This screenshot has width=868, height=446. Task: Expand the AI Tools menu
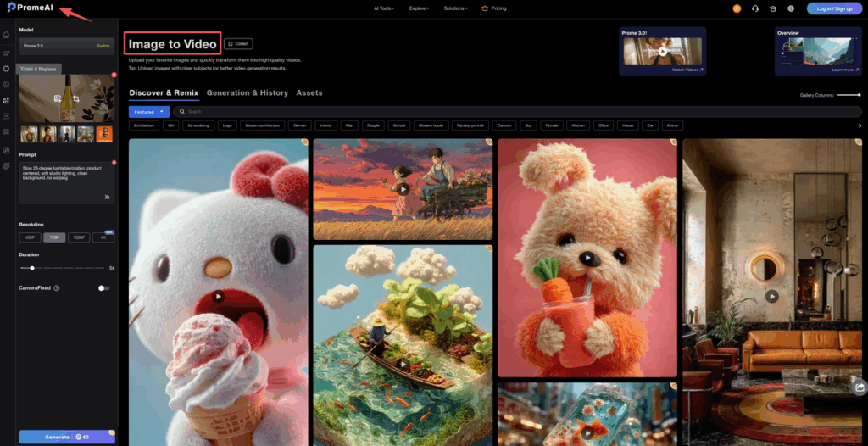pos(384,8)
